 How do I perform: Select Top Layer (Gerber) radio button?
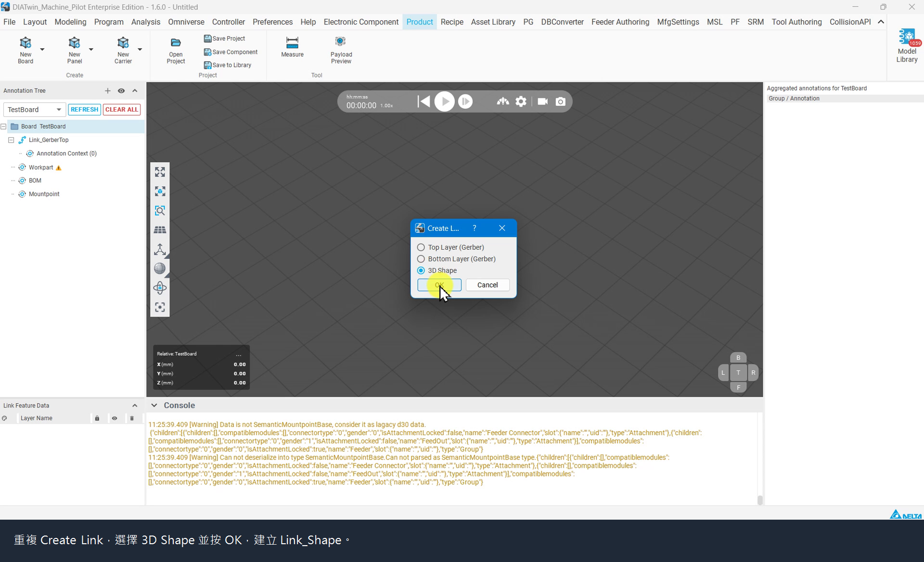pos(421,247)
